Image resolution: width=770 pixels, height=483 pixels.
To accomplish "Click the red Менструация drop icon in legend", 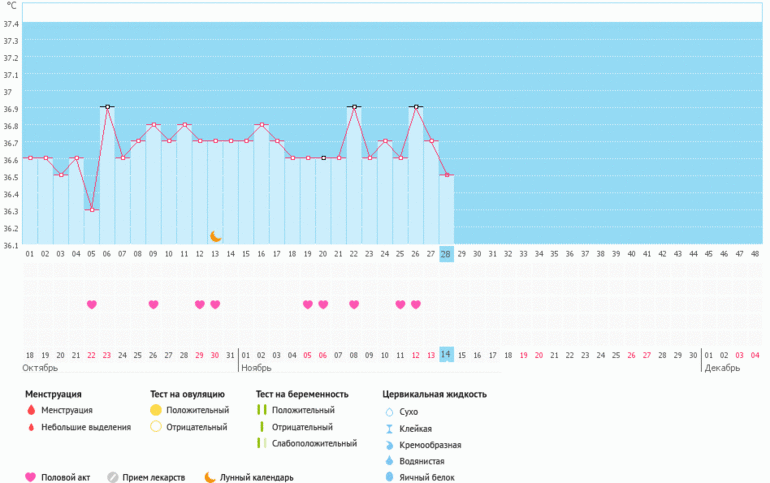I will point(30,411).
